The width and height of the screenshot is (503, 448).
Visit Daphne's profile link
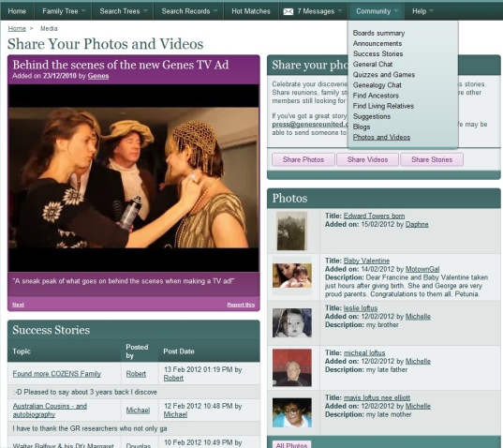pyautogui.click(x=417, y=224)
